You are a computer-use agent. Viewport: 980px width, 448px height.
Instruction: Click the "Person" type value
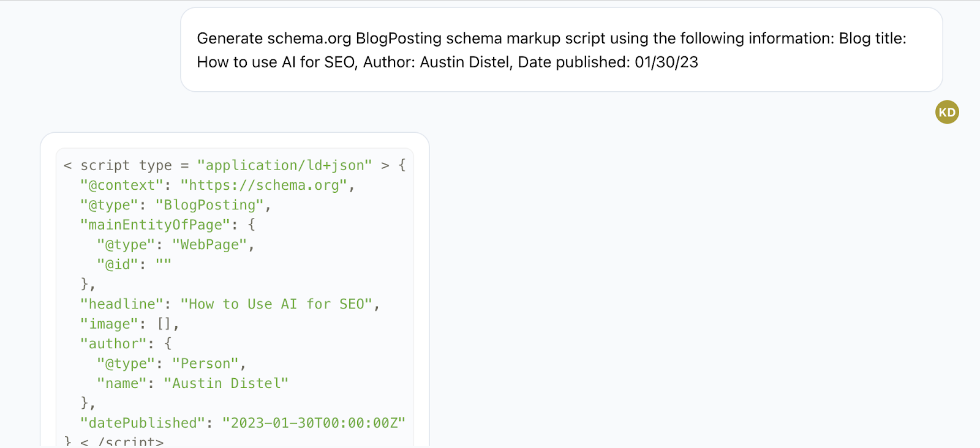(x=205, y=364)
